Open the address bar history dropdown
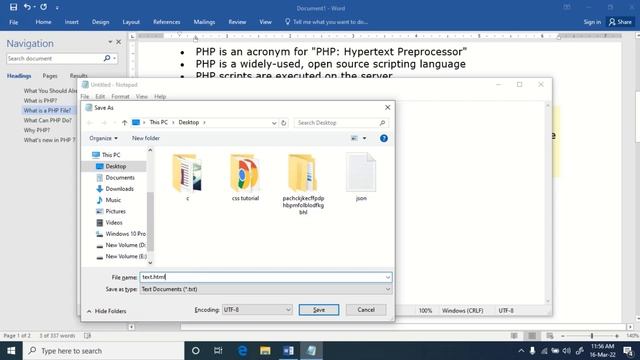Viewport: 640px width, 360px height. (274, 122)
